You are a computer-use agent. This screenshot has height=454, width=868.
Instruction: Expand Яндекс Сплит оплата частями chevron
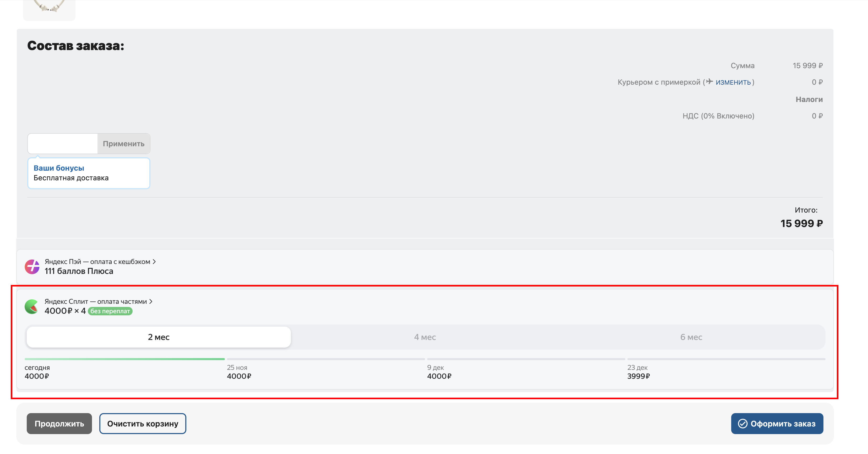tap(151, 301)
